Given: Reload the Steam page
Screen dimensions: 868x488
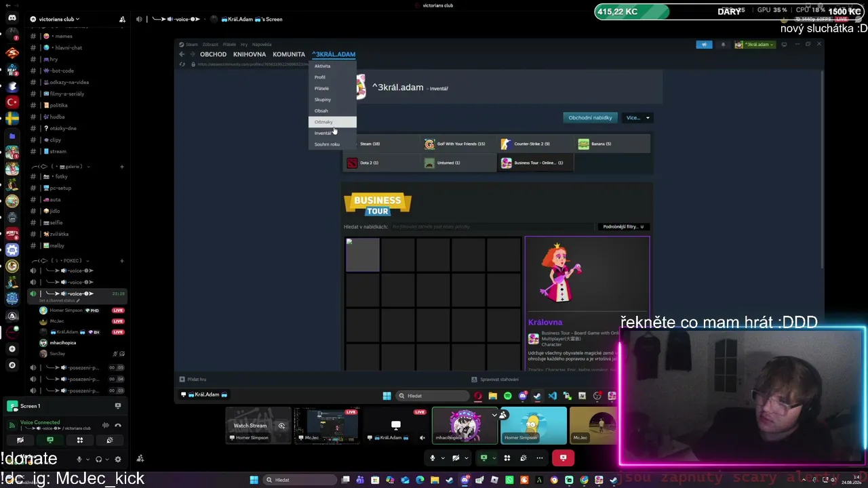Looking at the screenshot, I should point(182,64).
